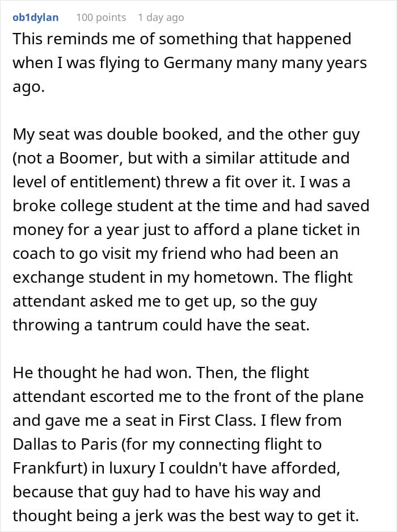The height and width of the screenshot is (532, 397).
Task: Click the word "ago." ending the first paragraph
Action: [x=28, y=87]
